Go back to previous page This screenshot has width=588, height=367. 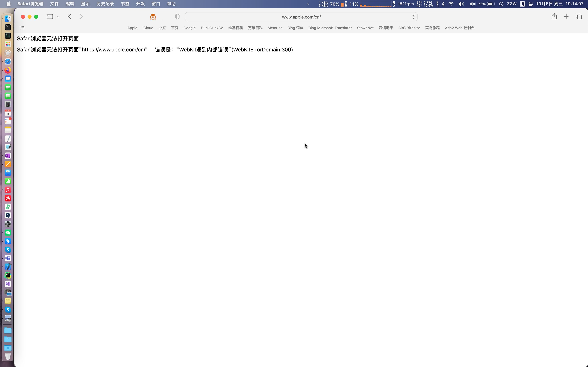pyautogui.click(x=70, y=17)
